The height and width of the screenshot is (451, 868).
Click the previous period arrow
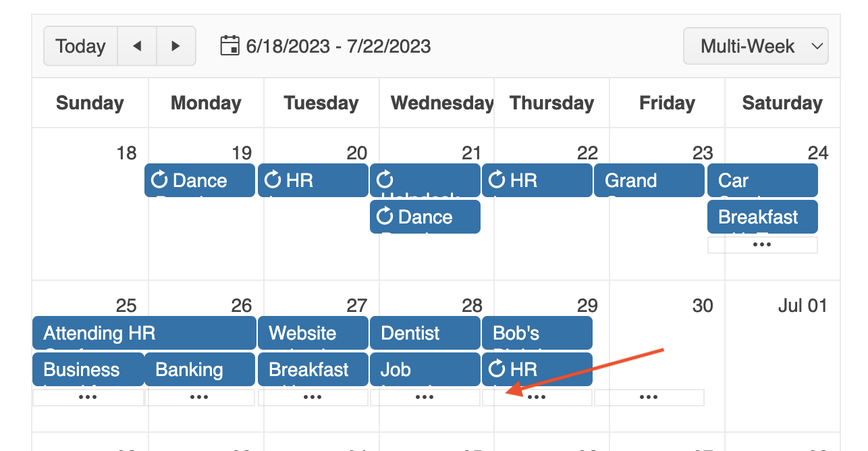pyautogui.click(x=137, y=46)
